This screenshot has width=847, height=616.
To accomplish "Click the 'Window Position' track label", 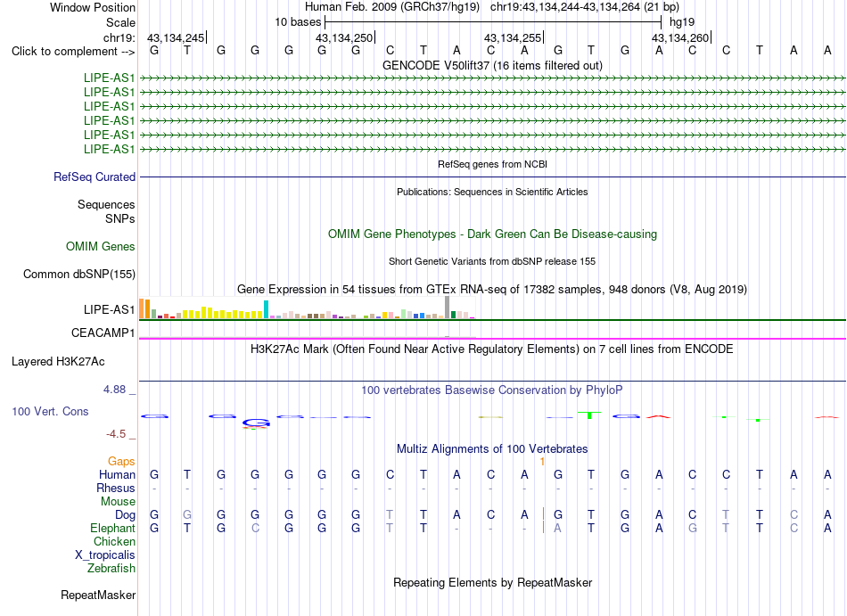I will tap(93, 7).
